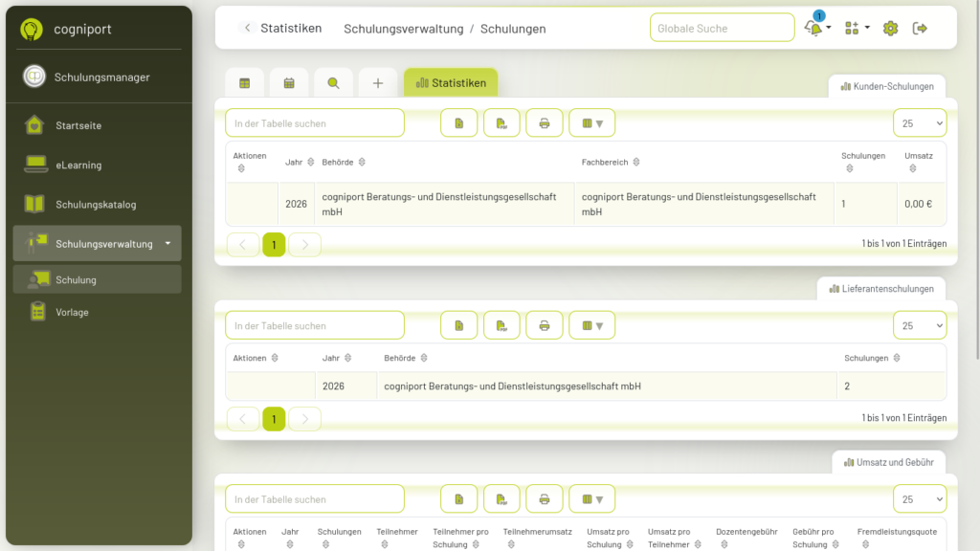Collapse the Schulungsverwaltung sidebar menu
Viewport: 980px width, 551px height.
pos(97,244)
